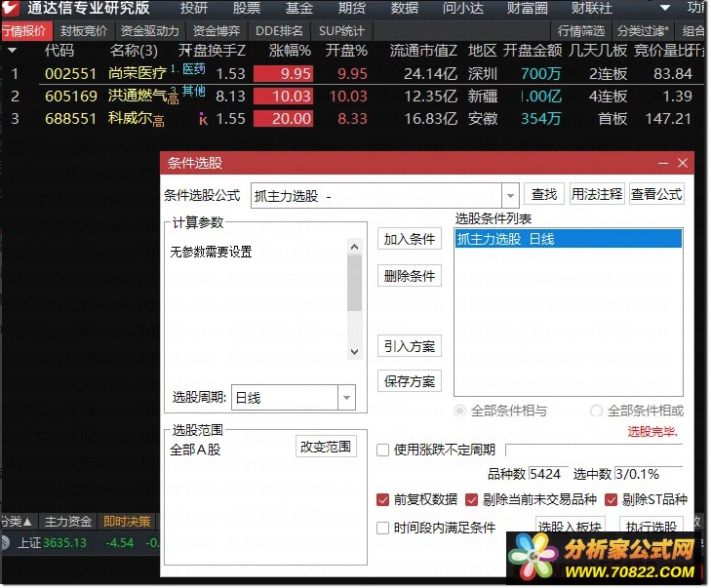Select 全部条件相与 radio button
711x588 pixels.
point(459,411)
